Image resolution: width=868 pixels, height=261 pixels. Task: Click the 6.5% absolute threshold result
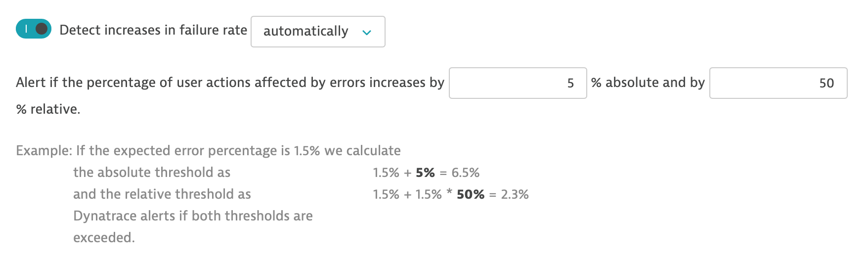465,173
